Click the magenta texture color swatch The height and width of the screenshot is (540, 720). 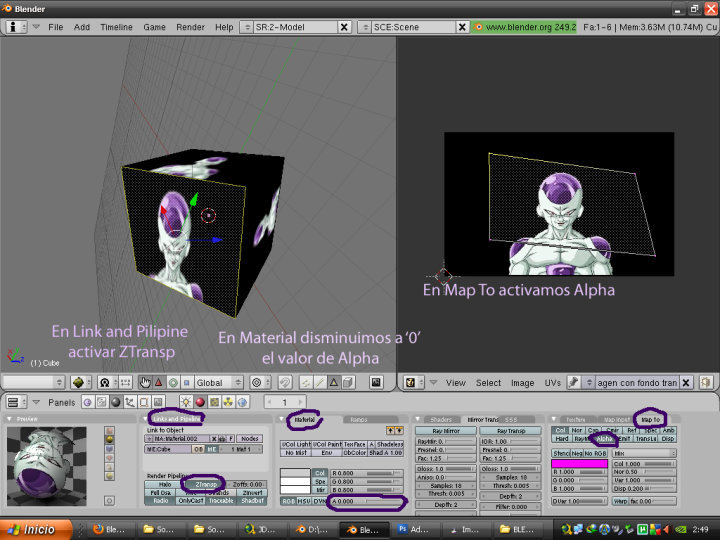579,464
